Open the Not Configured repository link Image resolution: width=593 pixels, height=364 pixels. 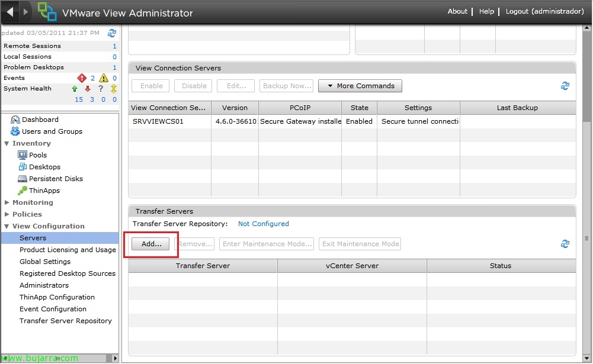[x=264, y=224]
